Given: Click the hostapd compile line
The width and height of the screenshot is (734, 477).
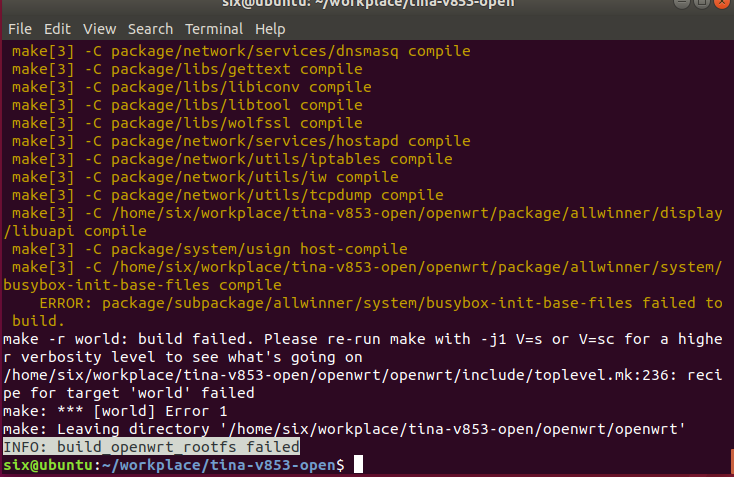Looking at the screenshot, I should tap(241, 141).
